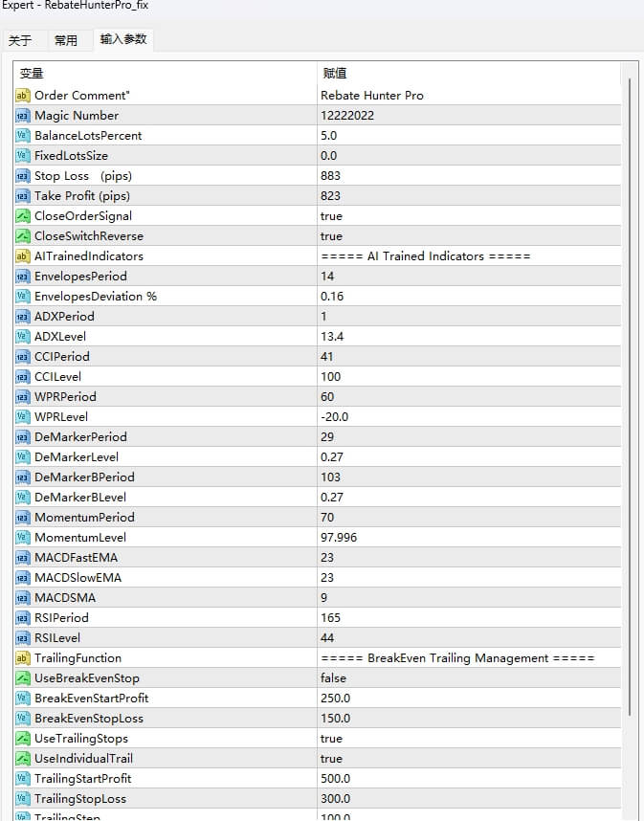
Task: Click the Order Comment string icon
Action: (23, 96)
